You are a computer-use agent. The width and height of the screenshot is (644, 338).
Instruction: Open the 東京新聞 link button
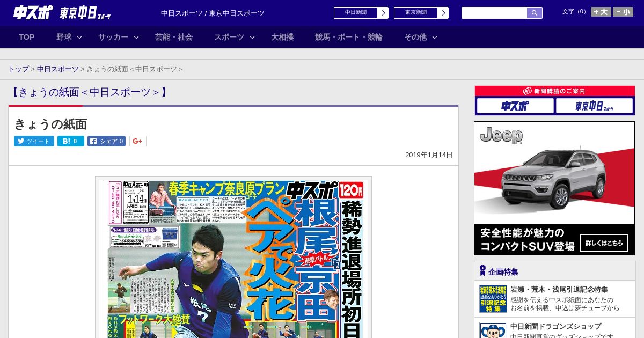[416, 13]
